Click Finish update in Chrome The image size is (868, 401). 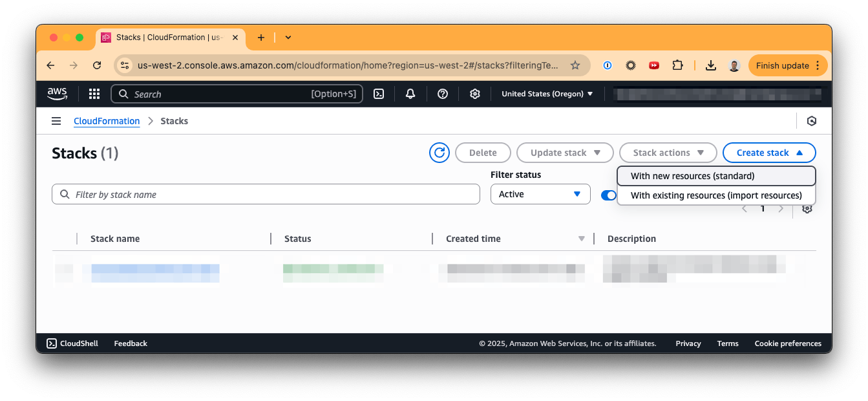pos(788,65)
